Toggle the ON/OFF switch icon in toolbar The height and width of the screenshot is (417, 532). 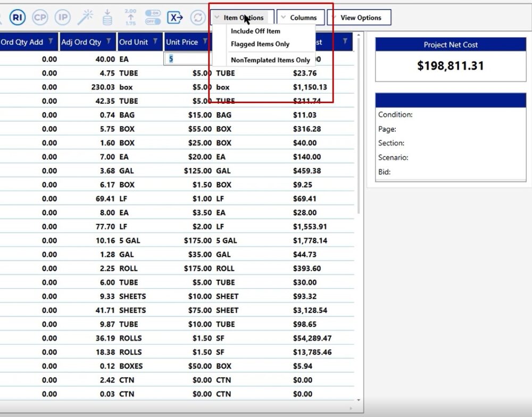pos(153,18)
